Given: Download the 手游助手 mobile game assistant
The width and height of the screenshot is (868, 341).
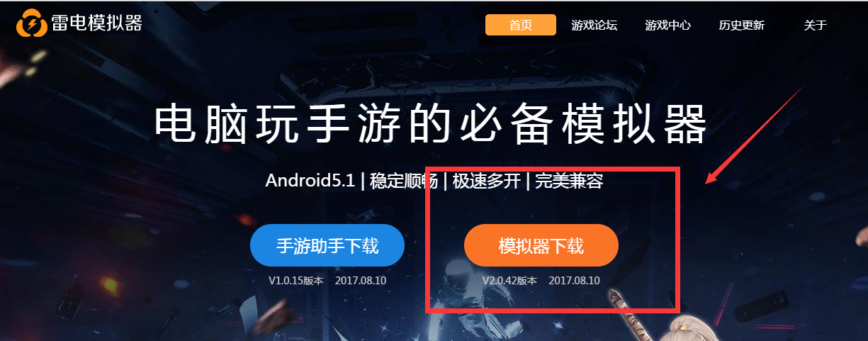Looking at the screenshot, I should click(x=327, y=245).
